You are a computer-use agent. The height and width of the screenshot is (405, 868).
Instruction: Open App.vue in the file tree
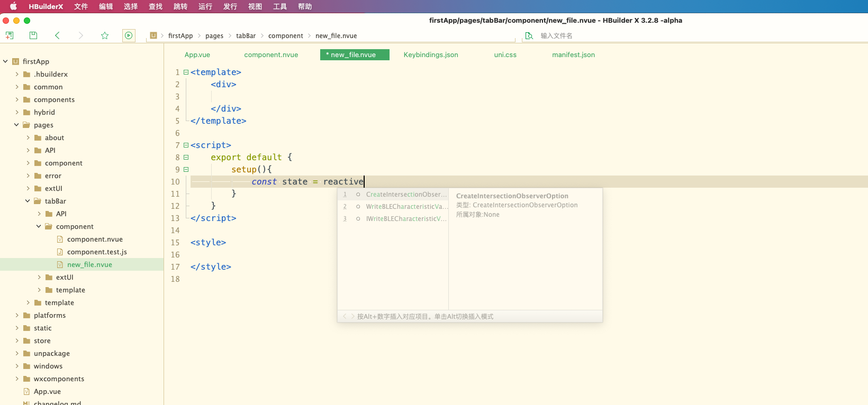click(47, 391)
